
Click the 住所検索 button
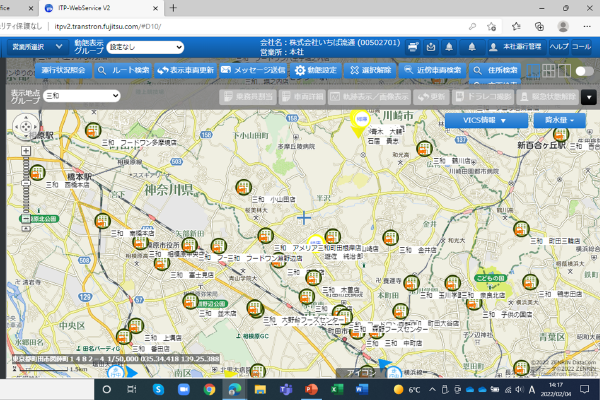tap(496, 71)
